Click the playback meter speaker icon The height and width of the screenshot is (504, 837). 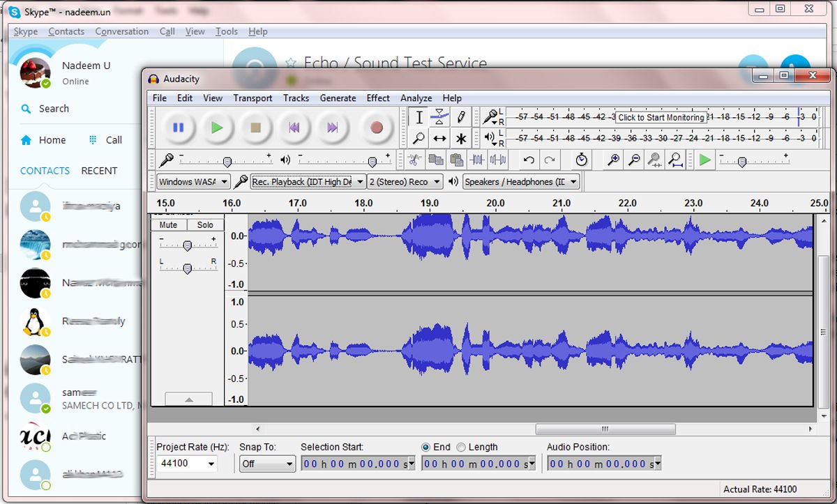pos(490,138)
